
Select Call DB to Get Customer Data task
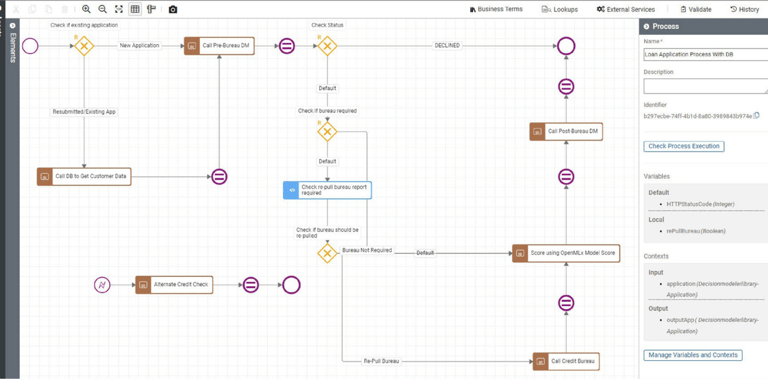[84, 176]
